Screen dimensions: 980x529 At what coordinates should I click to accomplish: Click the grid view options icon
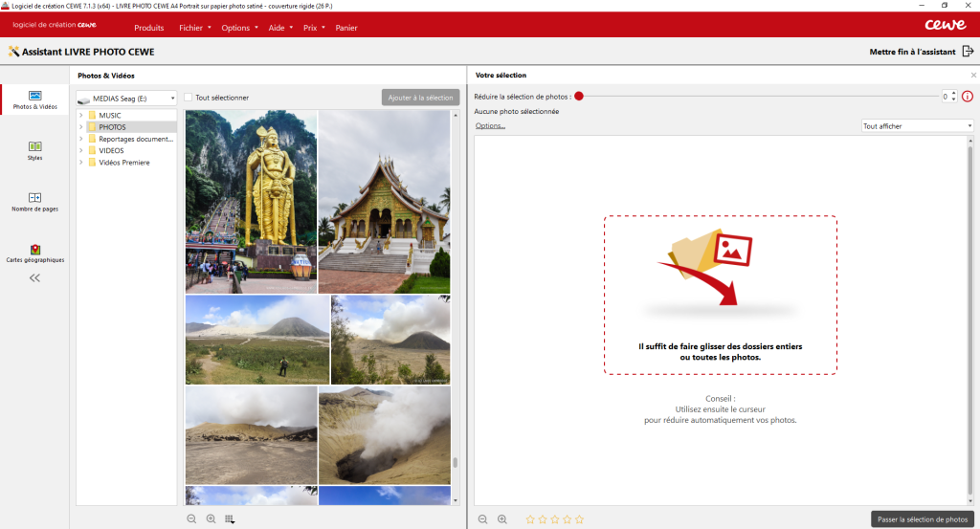coord(230,518)
